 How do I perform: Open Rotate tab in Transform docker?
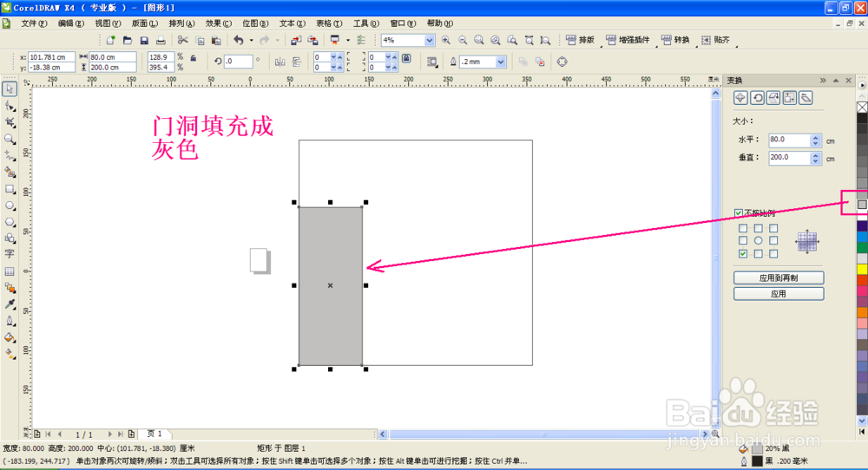pyautogui.click(x=757, y=98)
